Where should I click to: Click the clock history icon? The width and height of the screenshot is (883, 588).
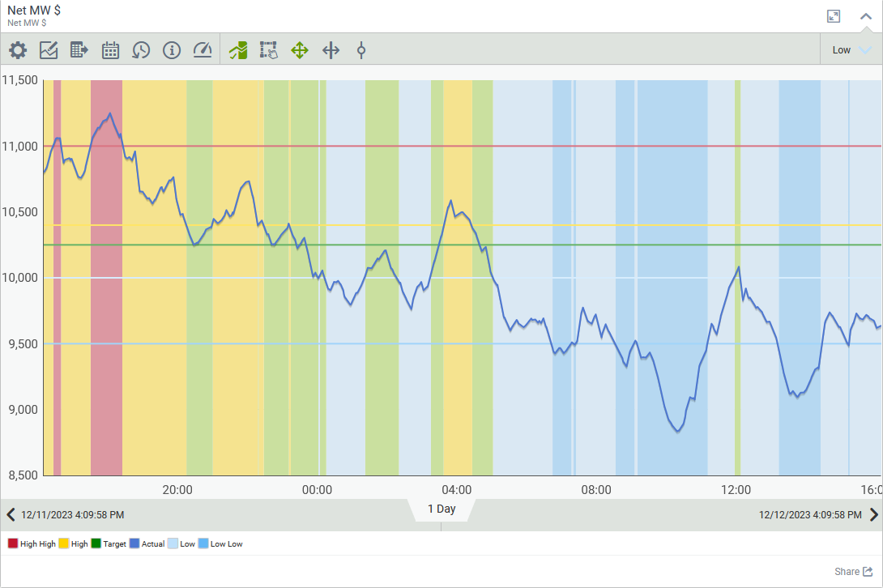pyautogui.click(x=141, y=50)
